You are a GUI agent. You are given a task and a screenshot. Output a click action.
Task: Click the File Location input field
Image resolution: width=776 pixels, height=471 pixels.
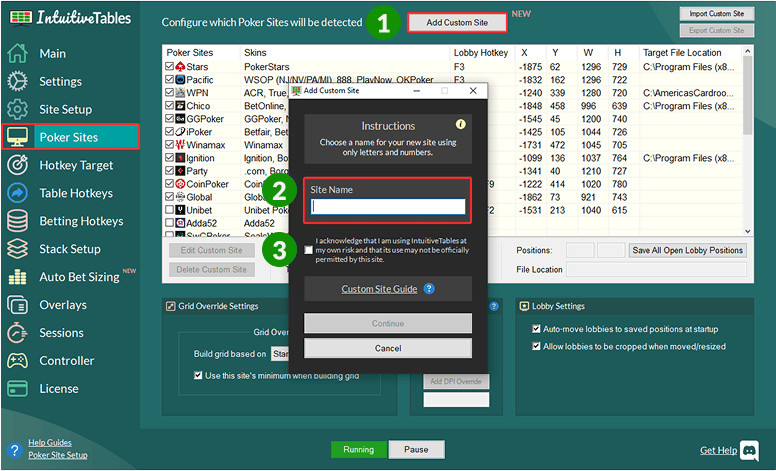pos(656,270)
